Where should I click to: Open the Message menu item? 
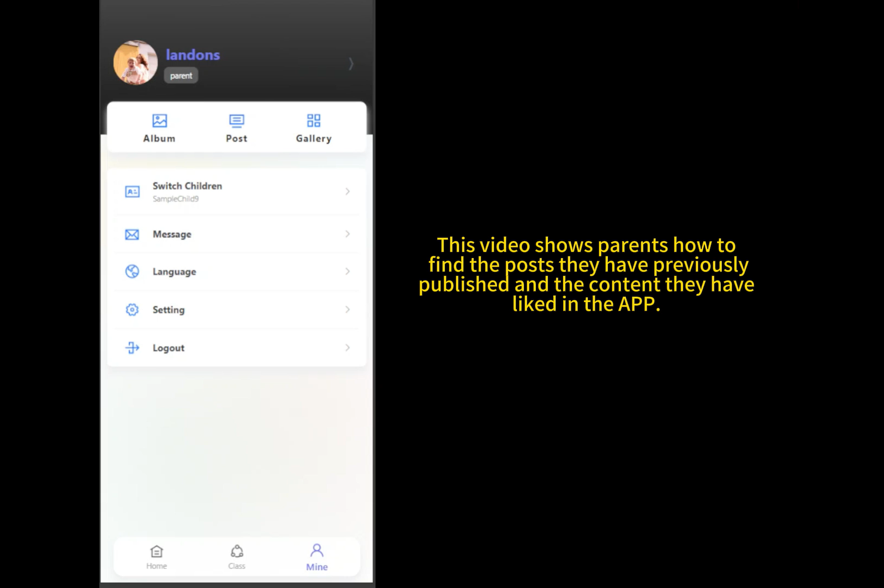point(172,234)
